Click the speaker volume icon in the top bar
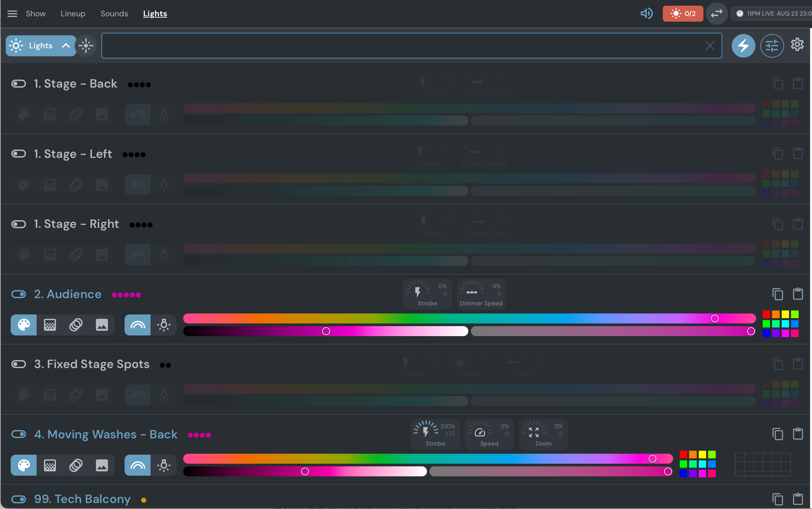This screenshot has width=812, height=509. coord(646,13)
